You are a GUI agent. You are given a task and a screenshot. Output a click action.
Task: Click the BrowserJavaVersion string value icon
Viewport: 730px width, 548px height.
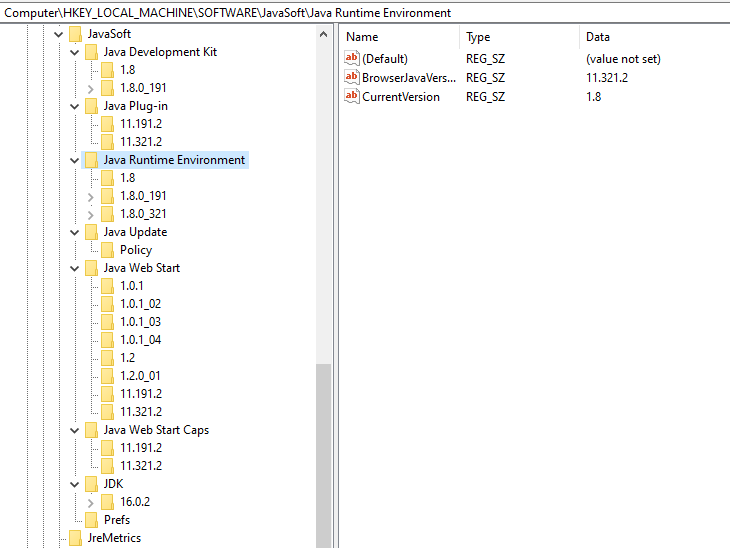351,77
